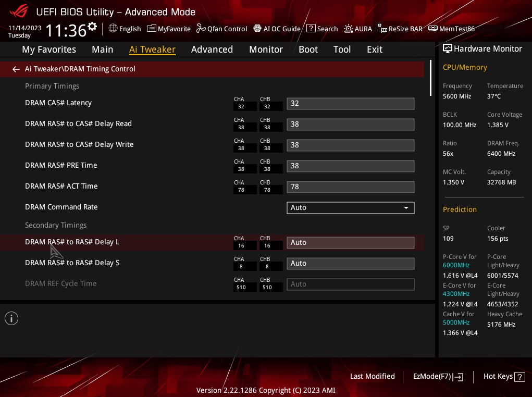Open the Boot tab

coord(308,49)
